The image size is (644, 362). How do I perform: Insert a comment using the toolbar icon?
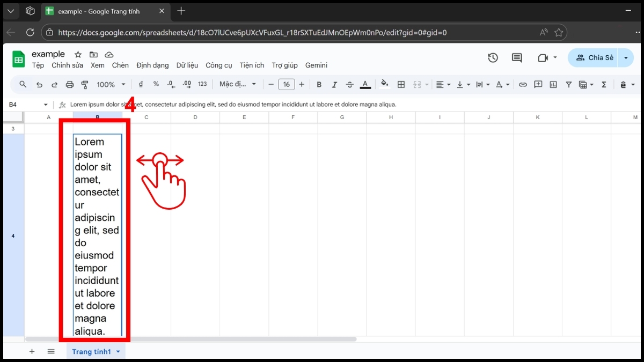[538, 84]
